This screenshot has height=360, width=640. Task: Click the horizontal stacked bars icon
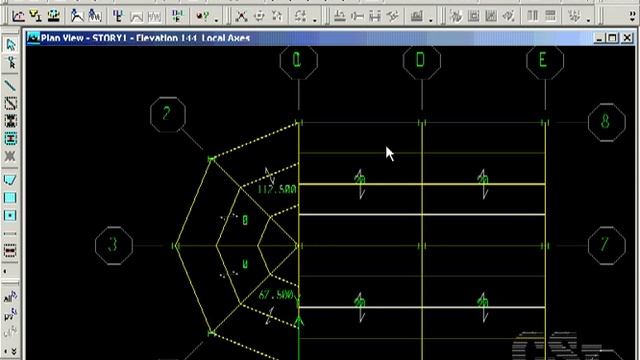point(550,16)
